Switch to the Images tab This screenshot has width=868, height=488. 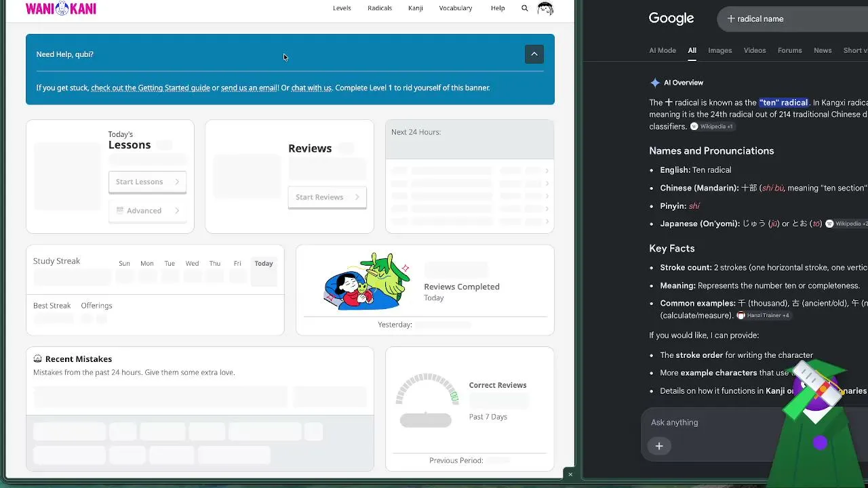[x=720, y=50]
